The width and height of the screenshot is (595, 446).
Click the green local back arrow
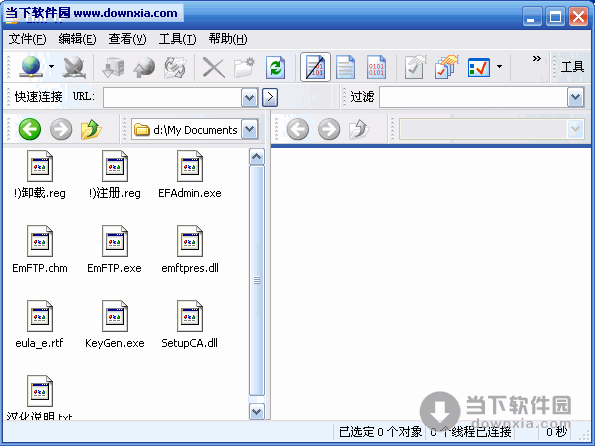30,129
